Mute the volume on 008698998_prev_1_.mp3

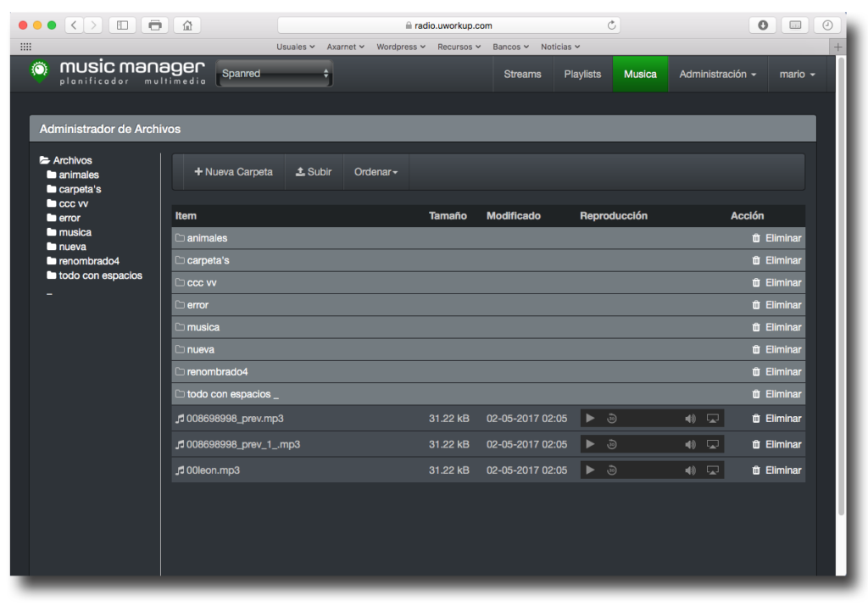pos(690,444)
